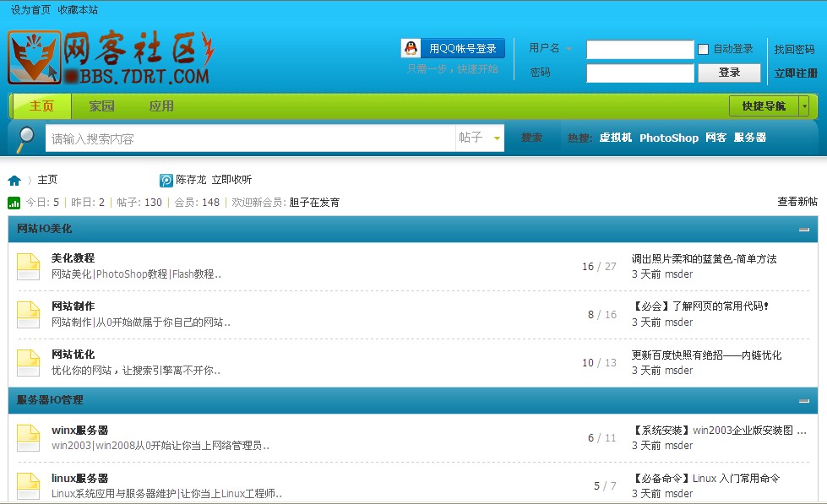Click the home breadcrumb icon
Viewport: 827px width, 504px height.
[14, 181]
